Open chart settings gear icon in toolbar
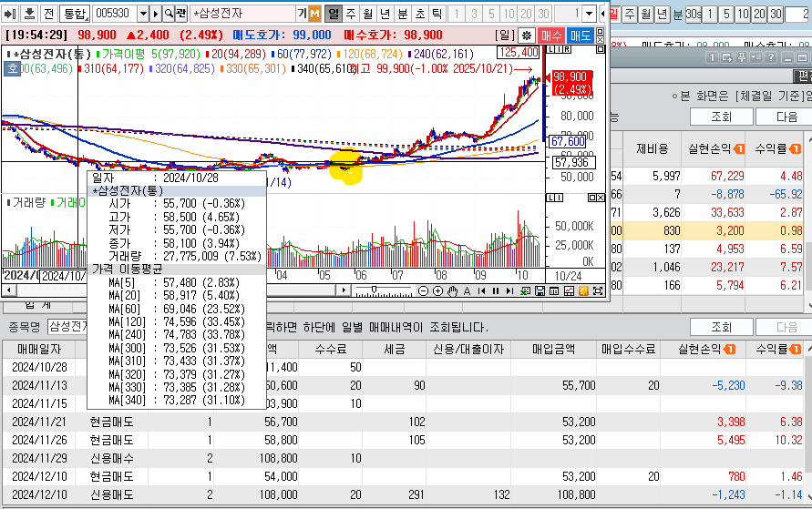 526,35
